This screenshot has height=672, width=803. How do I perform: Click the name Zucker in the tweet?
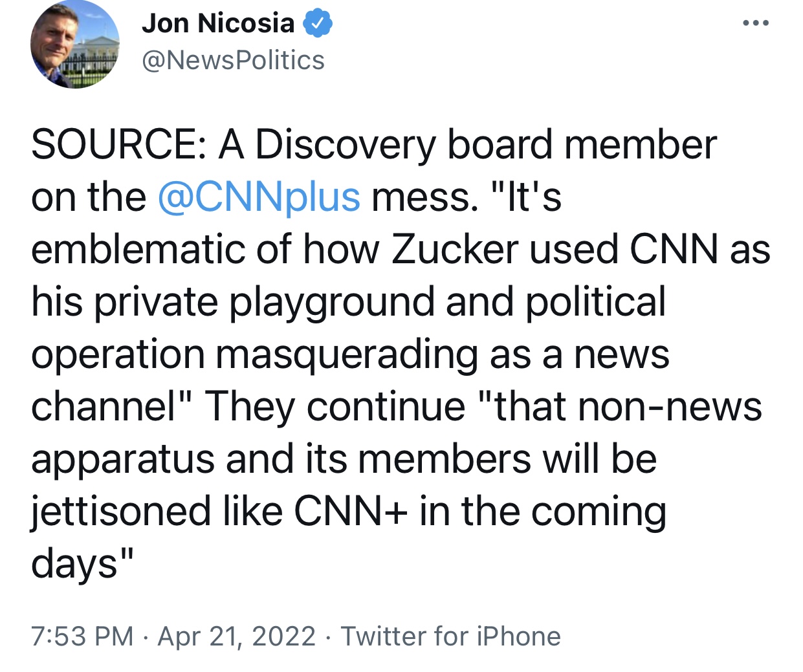(454, 249)
